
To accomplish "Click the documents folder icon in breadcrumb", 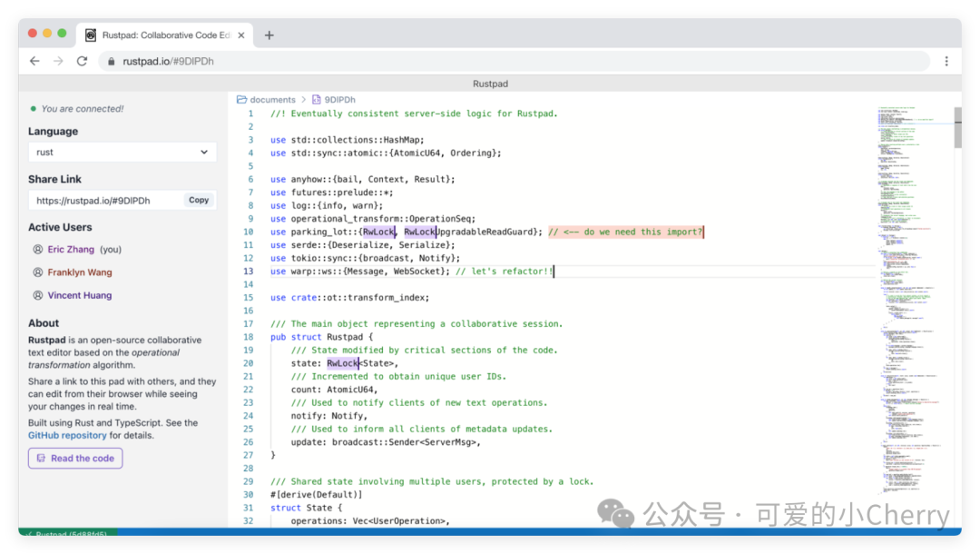I will click(x=242, y=99).
